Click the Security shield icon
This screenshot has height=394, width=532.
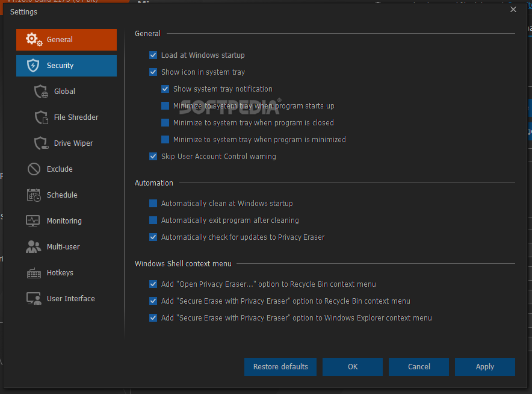[x=33, y=65]
